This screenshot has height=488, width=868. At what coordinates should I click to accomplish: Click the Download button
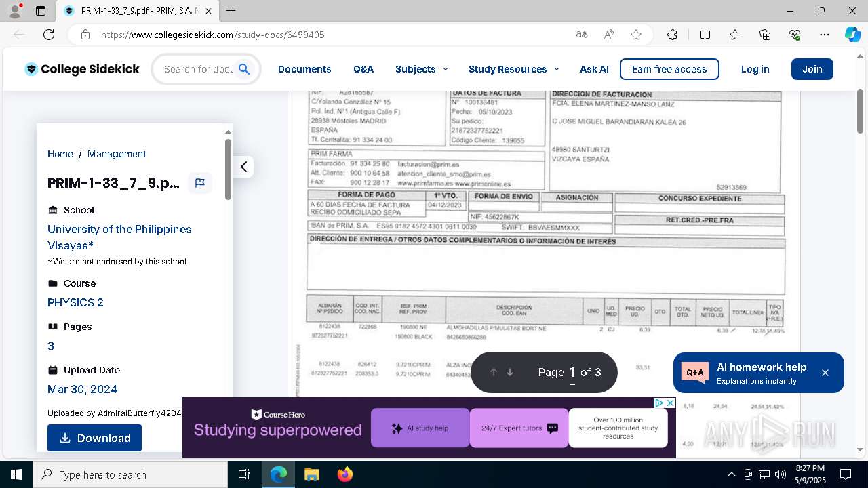(x=94, y=438)
